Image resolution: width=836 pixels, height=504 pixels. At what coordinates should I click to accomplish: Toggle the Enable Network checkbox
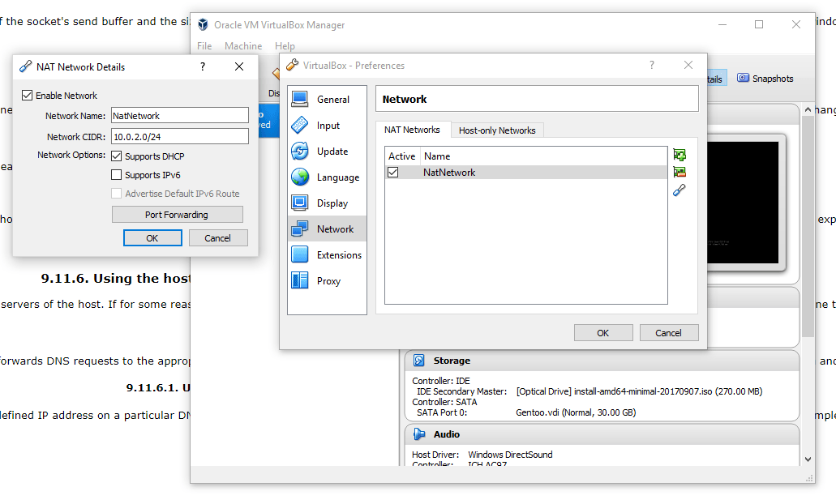tap(28, 96)
